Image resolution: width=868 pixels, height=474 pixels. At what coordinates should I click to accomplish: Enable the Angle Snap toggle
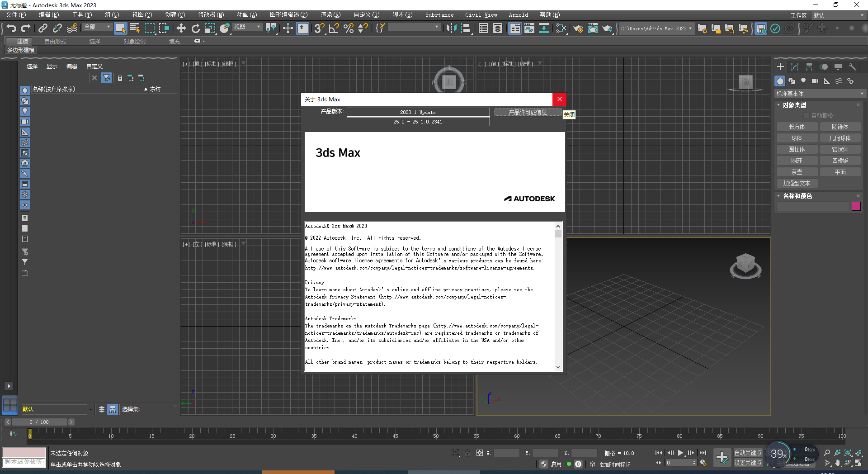click(333, 28)
